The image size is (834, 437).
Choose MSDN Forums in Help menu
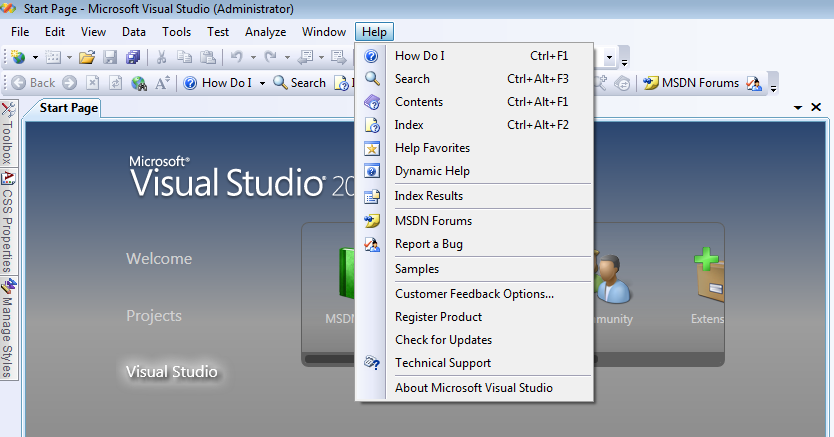[x=474, y=221]
